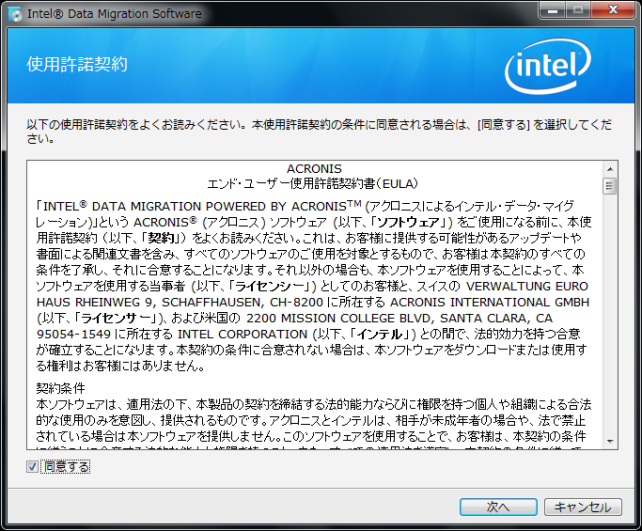Click the installer disc icon in title bar
The image size is (642, 531).
click(x=16, y=14)
